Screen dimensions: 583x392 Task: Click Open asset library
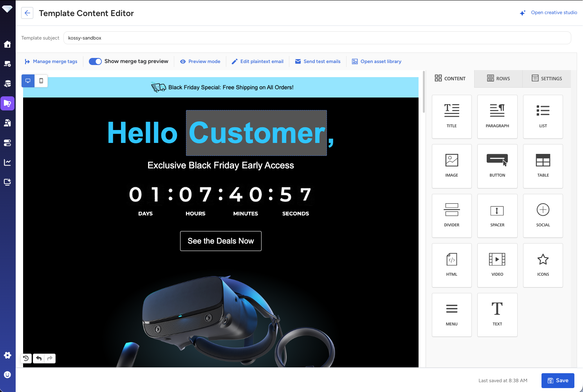click(377, 61)
